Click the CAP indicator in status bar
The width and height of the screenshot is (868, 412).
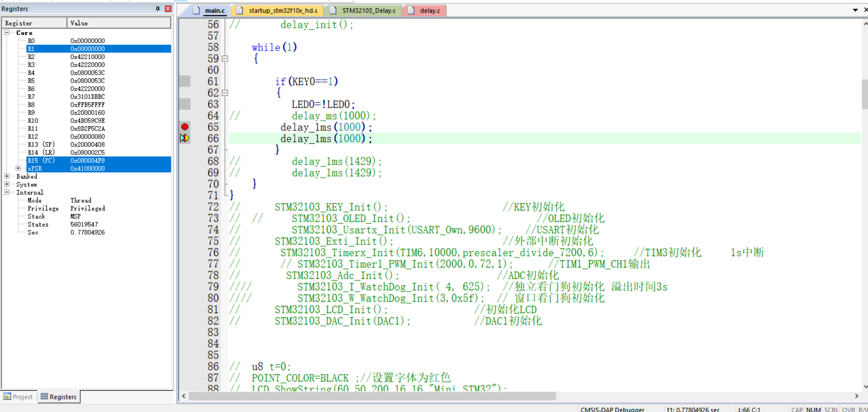pos(797,409)
